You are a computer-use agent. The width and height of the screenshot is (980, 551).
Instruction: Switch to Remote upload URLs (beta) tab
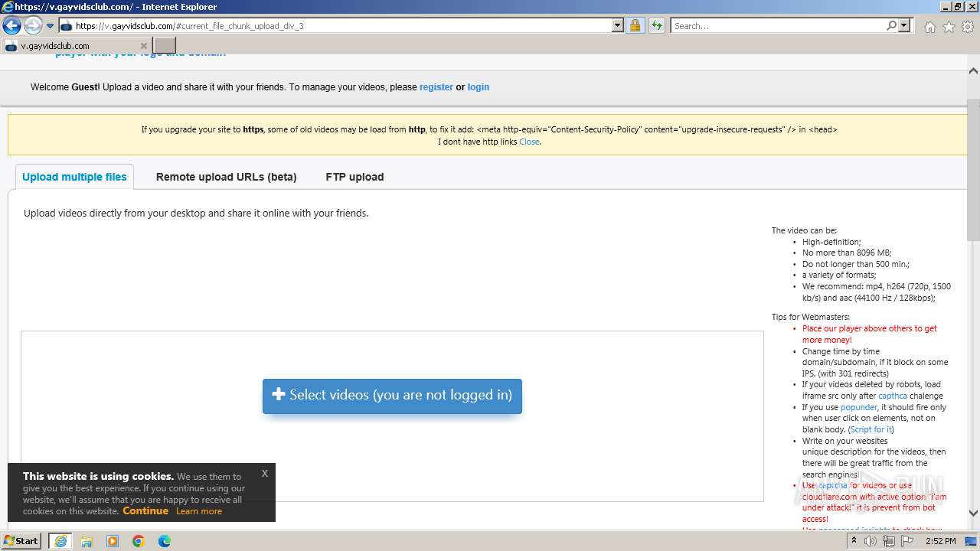point(226,177)
